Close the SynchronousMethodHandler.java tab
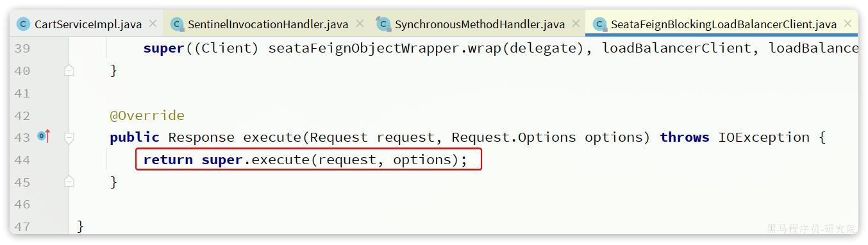 576,24
